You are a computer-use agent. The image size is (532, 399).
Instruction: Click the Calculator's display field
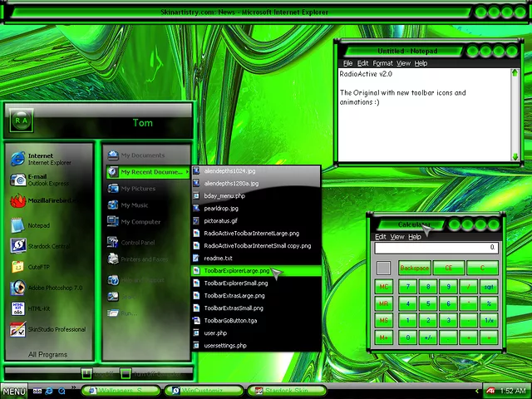436,248
